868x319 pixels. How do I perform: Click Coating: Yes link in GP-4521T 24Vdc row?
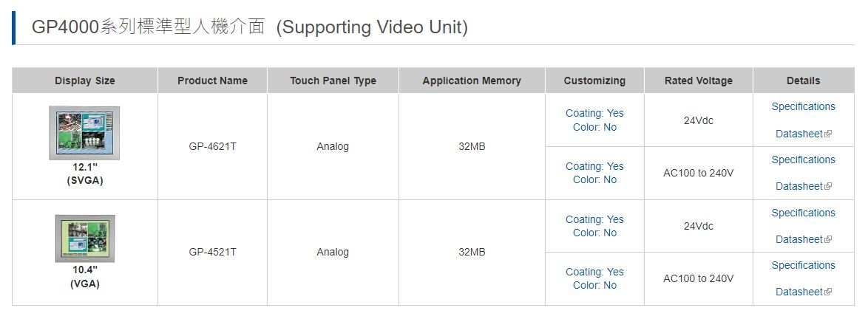594,219
